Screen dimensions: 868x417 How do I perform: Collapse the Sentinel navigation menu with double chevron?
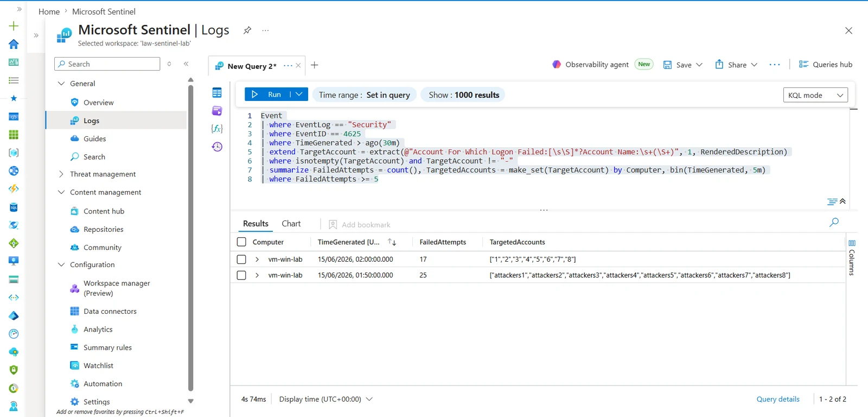(186, 64)
